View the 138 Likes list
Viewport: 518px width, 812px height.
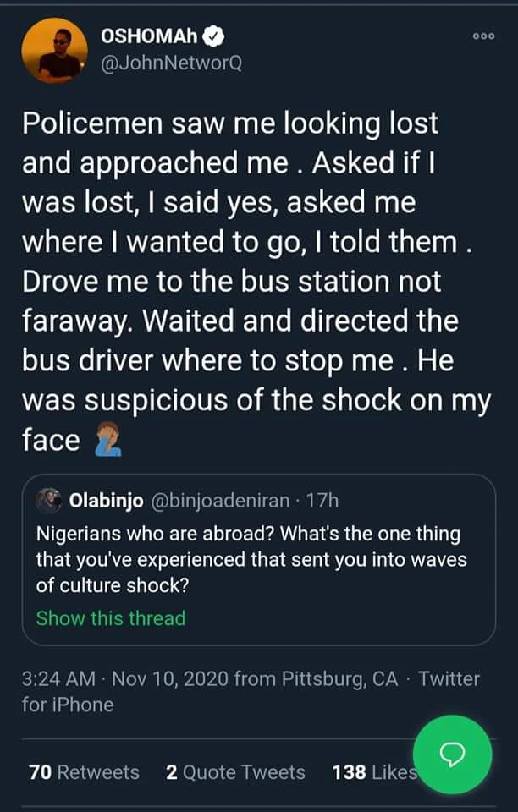[372, 772]
